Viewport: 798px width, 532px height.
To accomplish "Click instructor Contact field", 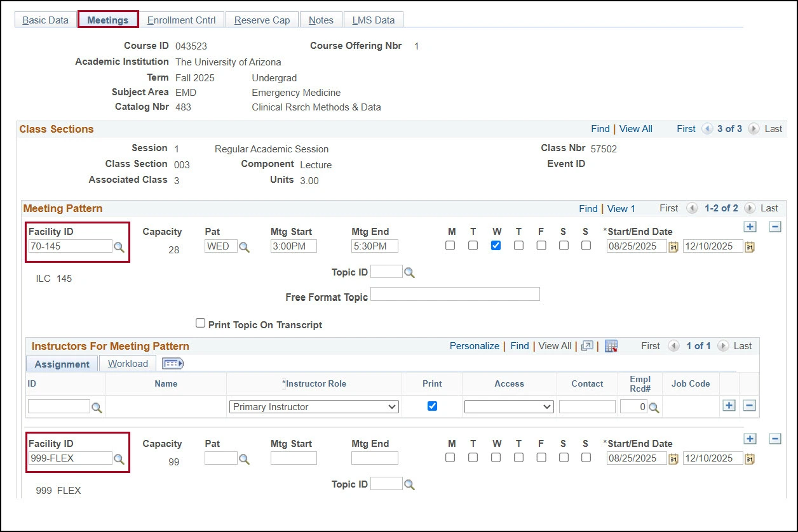I will [x=587, y=407].
